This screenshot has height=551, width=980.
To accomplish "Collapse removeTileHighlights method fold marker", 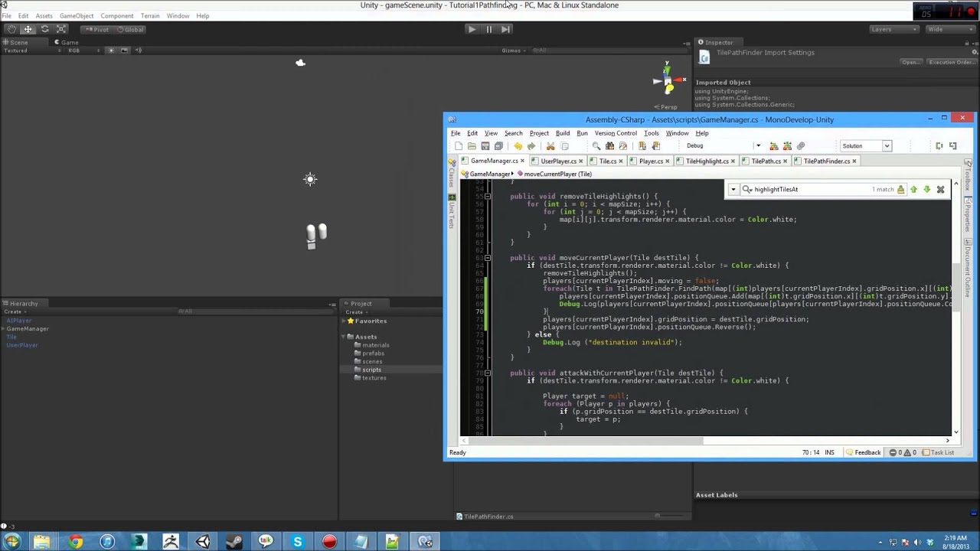I will point(488,197).
